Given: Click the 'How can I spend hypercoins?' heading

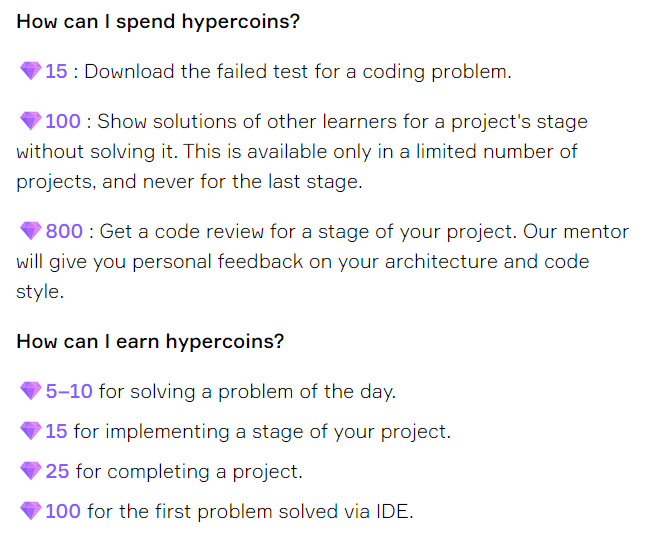Looking at the screenshot, I should click(x=158, y=21).
